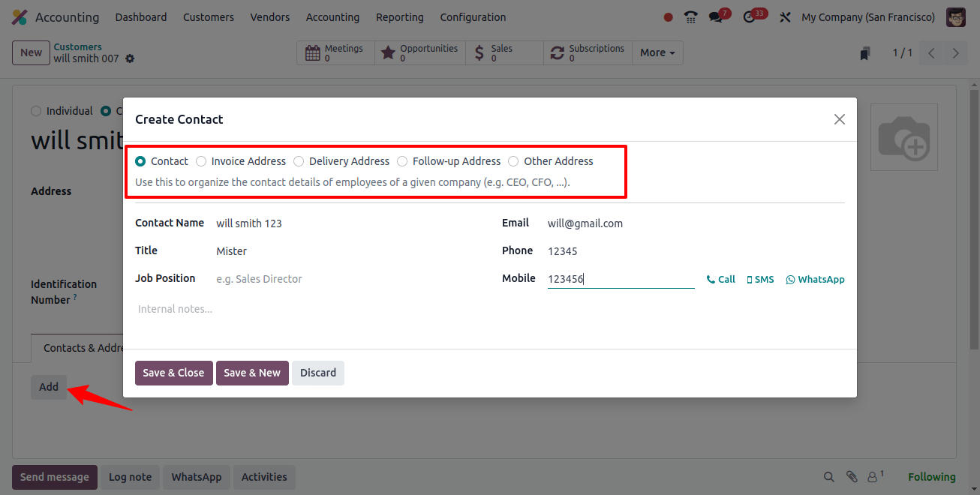Click the Customers breadcrumb link
Viewport: 980px width, 495px height.
click(77, 46)
